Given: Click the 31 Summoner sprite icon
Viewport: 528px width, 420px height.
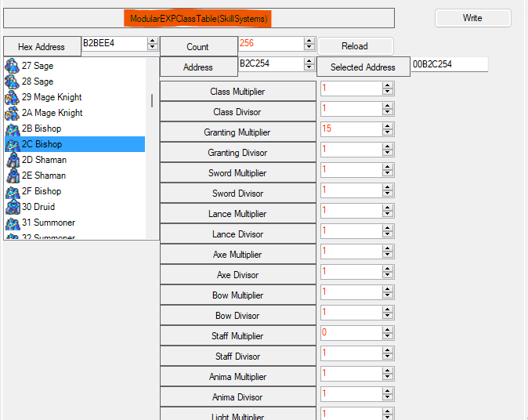Looking at the screenshot, I should click(12, 223).
